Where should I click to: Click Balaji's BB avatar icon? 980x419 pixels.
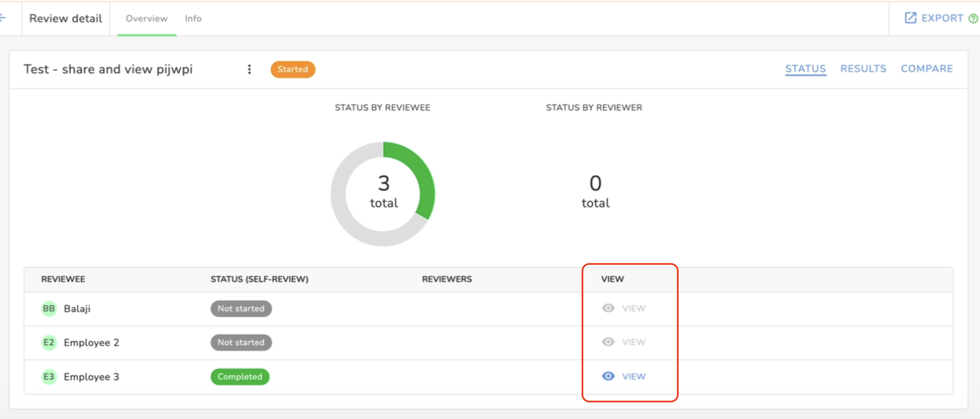[x=49, y=308]
